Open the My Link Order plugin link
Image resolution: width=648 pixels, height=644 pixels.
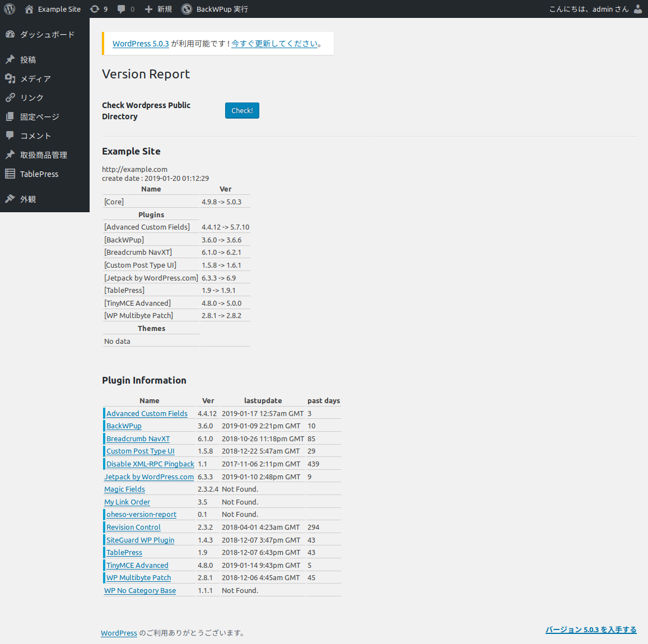[127, 502]
